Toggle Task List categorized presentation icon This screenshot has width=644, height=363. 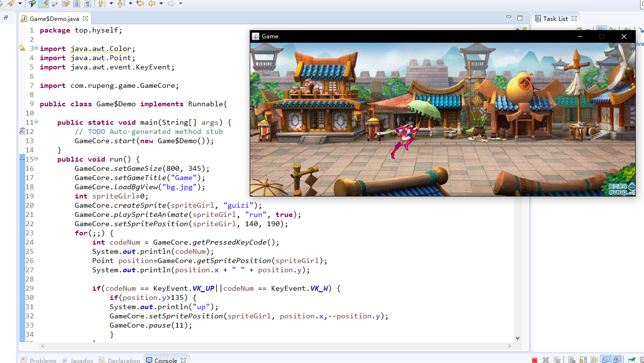601,28
